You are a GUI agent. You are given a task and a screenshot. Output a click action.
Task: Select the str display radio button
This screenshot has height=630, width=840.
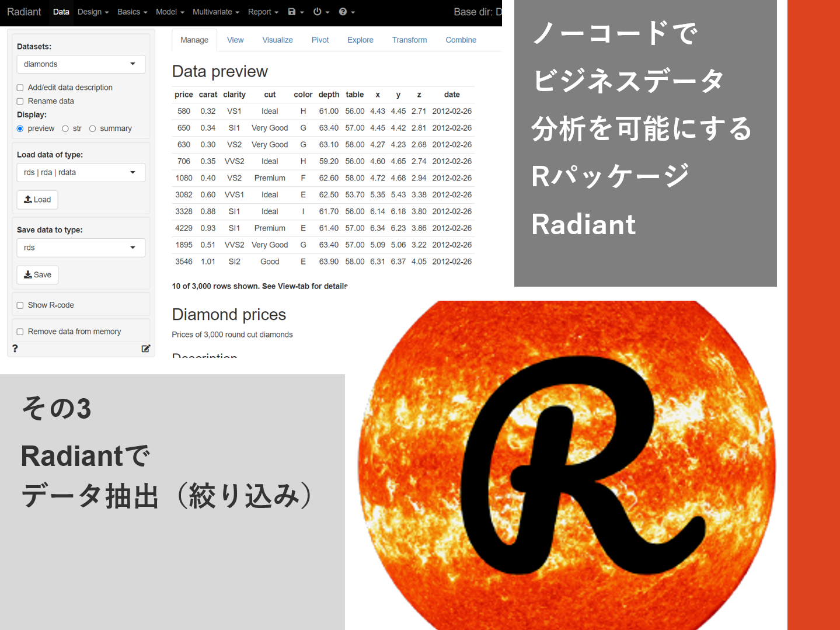pos(65,128)
